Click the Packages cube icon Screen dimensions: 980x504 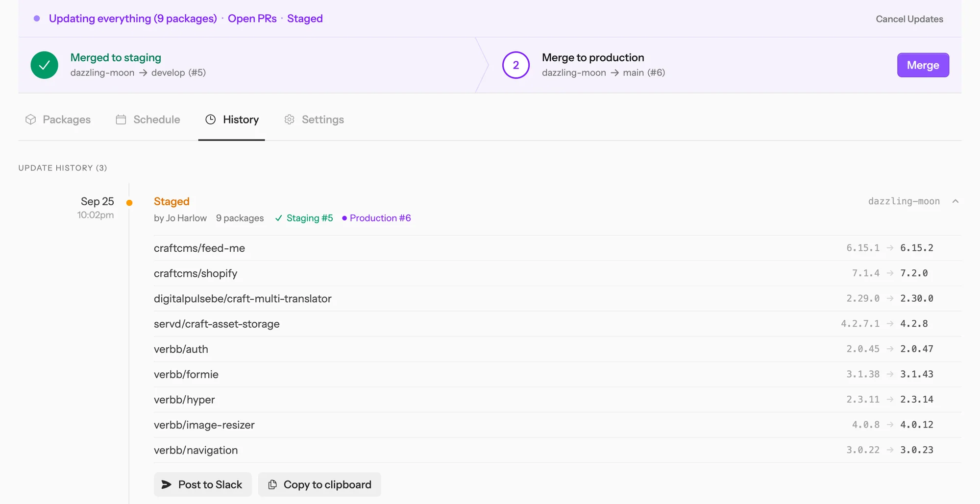(31, 120)
